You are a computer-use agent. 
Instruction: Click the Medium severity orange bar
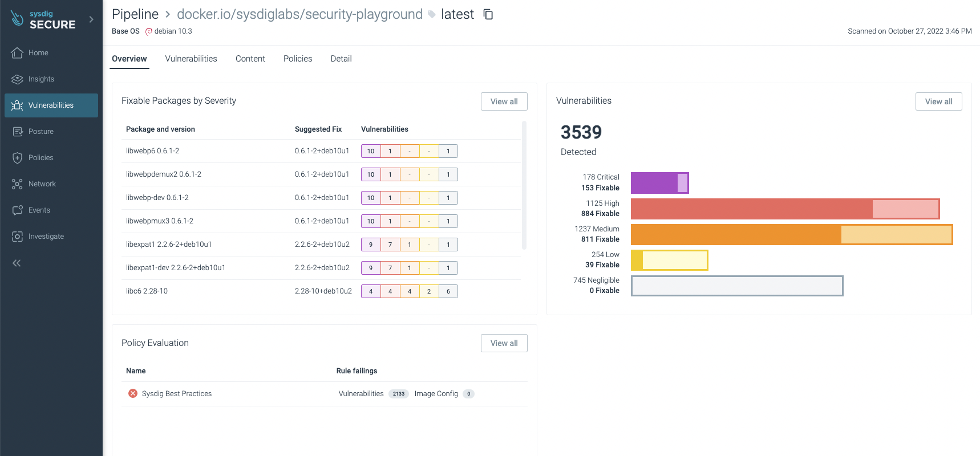click(792, 234)
